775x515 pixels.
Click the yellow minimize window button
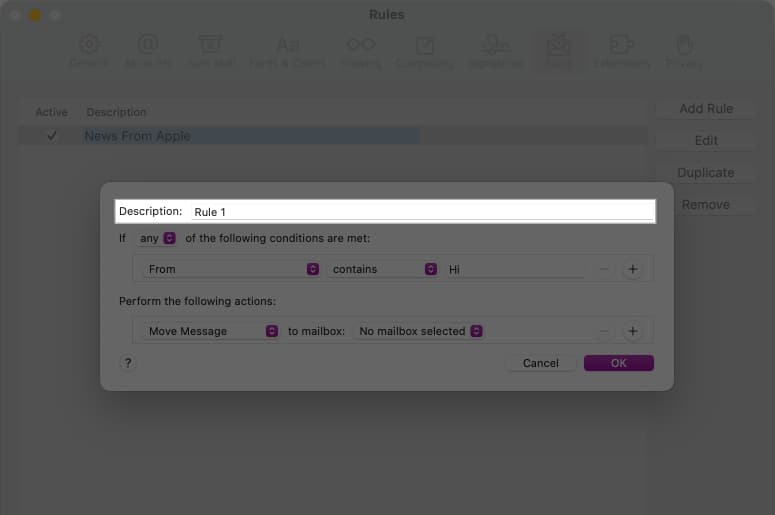(x=35, y=15)
